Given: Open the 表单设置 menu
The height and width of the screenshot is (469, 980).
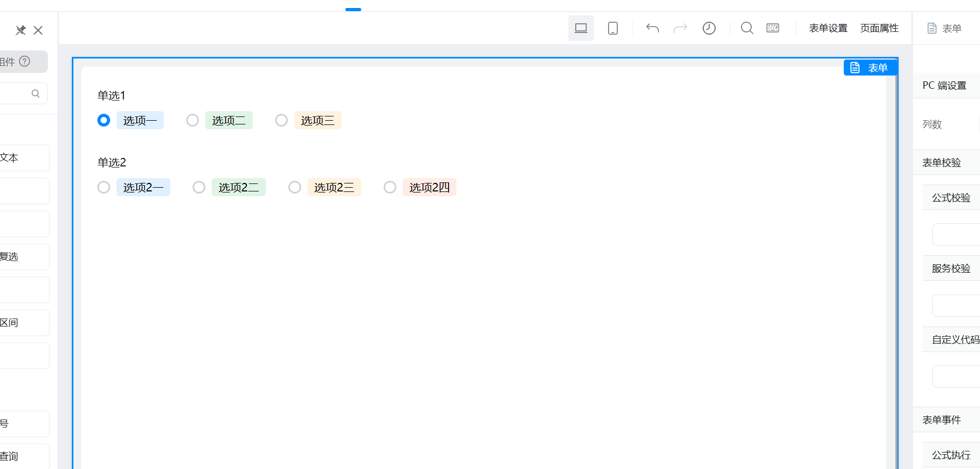Looking at the screenshot, I should 828,28.
